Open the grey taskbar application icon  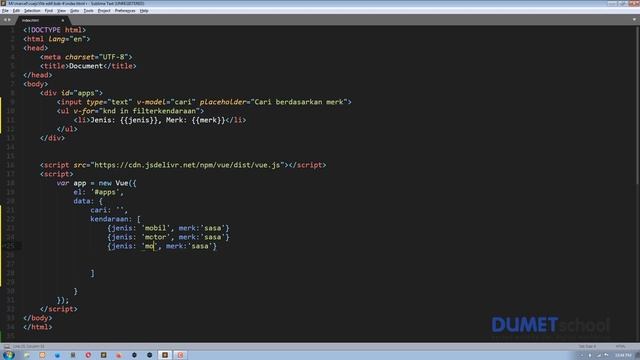pos(73,355)
